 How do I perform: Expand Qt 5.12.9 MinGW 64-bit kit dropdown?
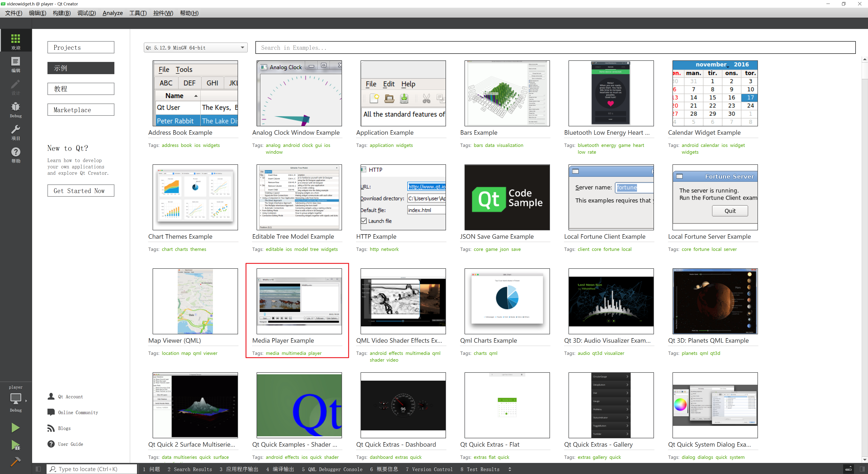click(242, 47)
